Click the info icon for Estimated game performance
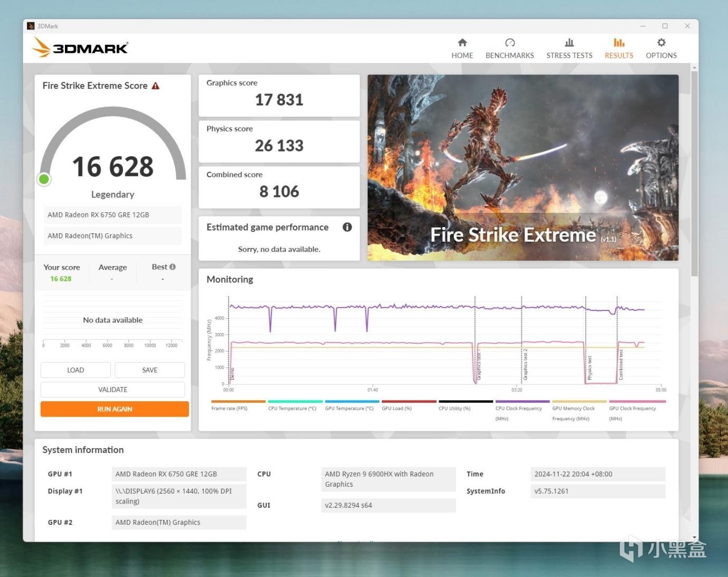Image resolution: width=728 pixels, height=577 pixels. pyautogui.click(x=347, y=227)
